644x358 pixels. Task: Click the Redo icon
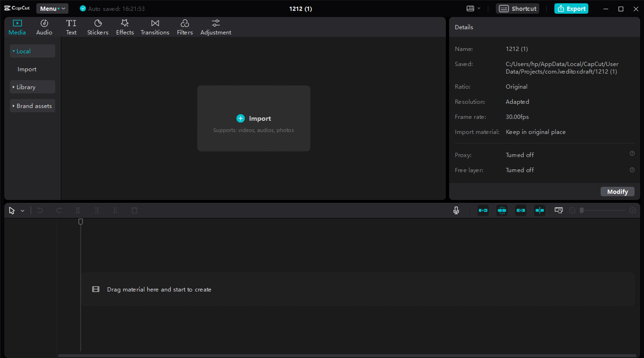click(x=59, y=210)
